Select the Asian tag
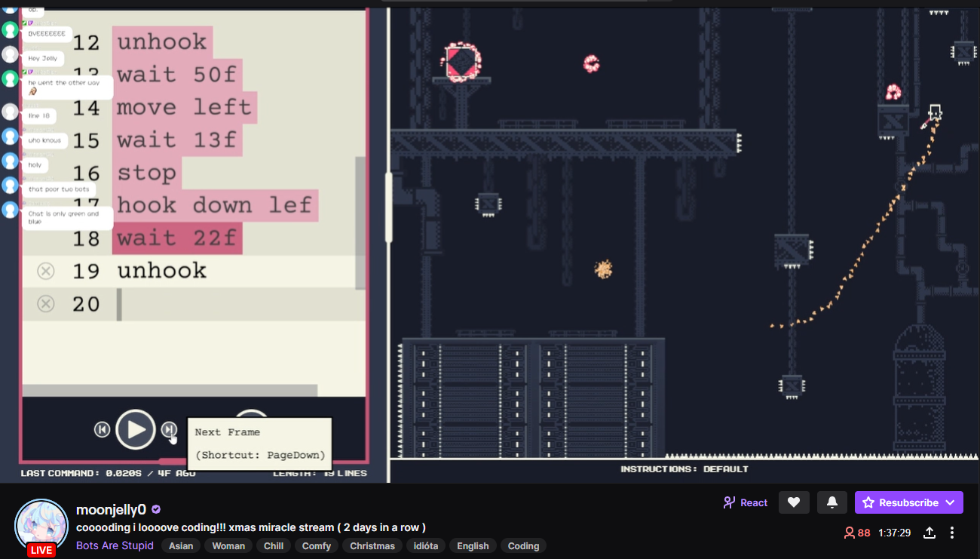The width and height of the screenshot is (980, 559). [181, 546]
